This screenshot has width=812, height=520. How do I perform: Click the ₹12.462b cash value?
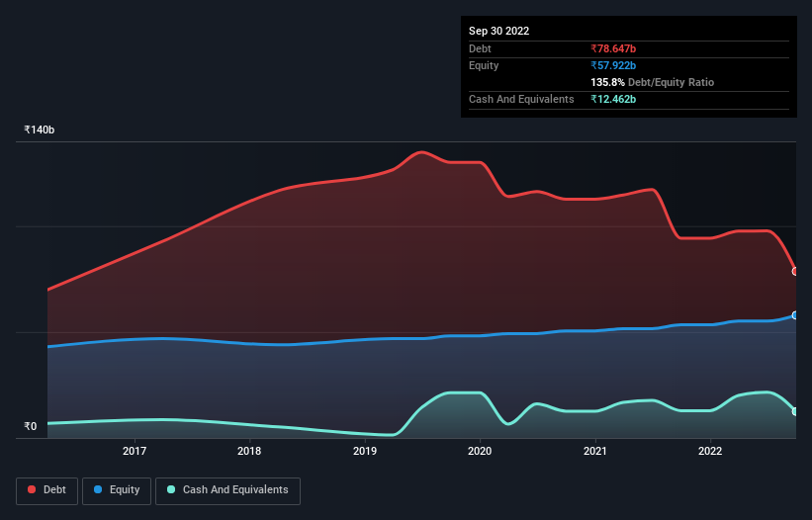pyautogui.click(x=613, y=99)
